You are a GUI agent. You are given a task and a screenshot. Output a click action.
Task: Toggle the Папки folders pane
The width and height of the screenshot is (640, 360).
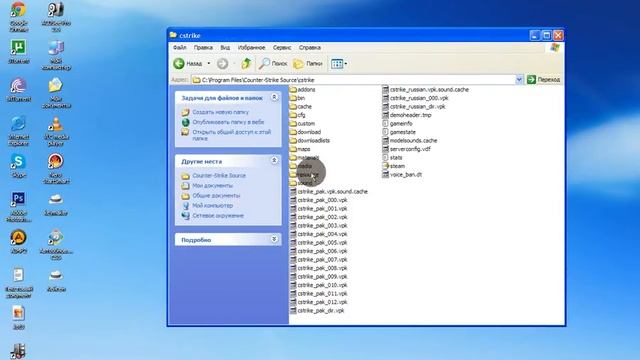click(x=308, y=64)
